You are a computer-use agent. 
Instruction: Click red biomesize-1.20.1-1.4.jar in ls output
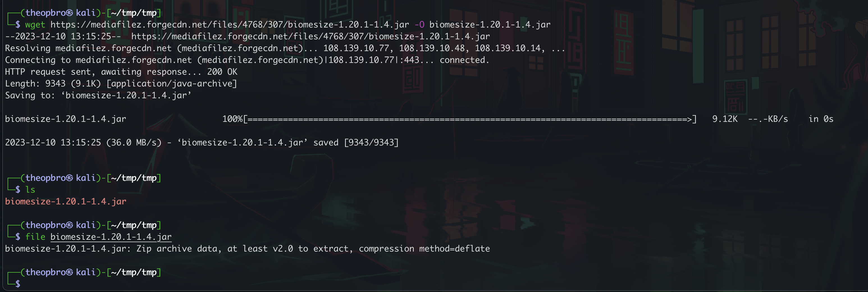coord(66,201)
